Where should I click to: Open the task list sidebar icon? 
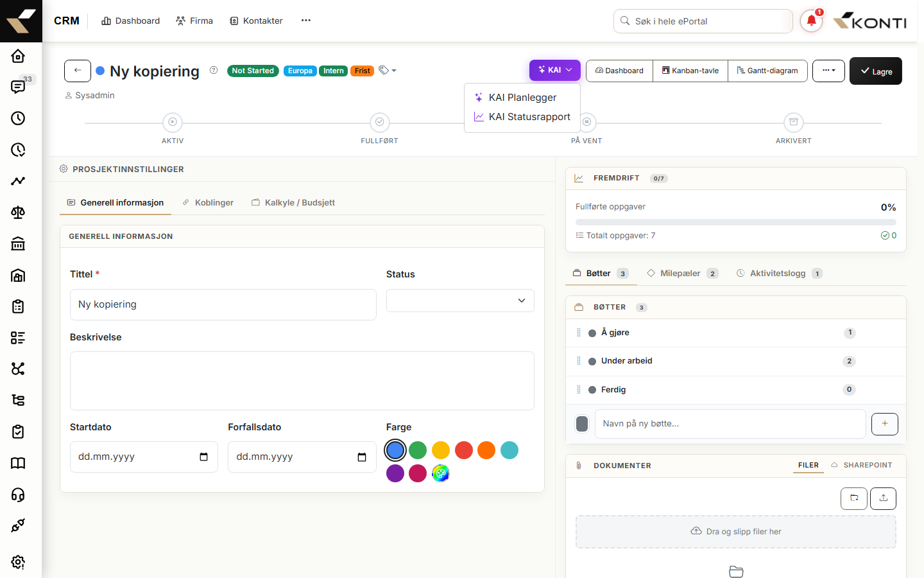click(x=18, y=338)
